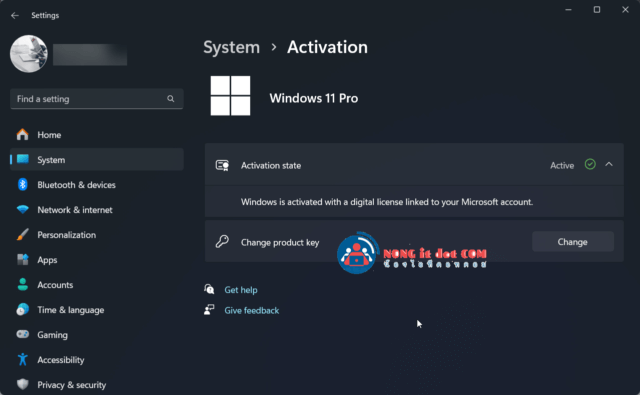The height and width of the screenshot is (395, 640).
Task: Collapse the Activation state section chevron
Action: point(609,164)
